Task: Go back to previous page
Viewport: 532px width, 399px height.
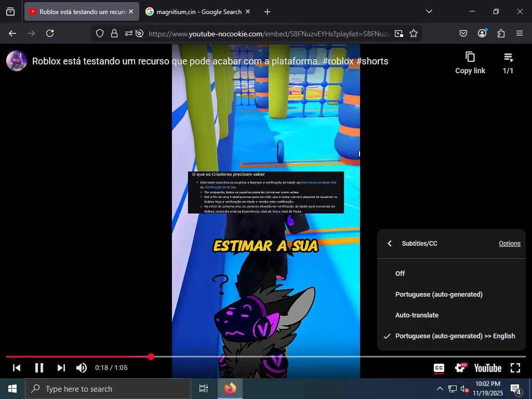Action: 12,33
